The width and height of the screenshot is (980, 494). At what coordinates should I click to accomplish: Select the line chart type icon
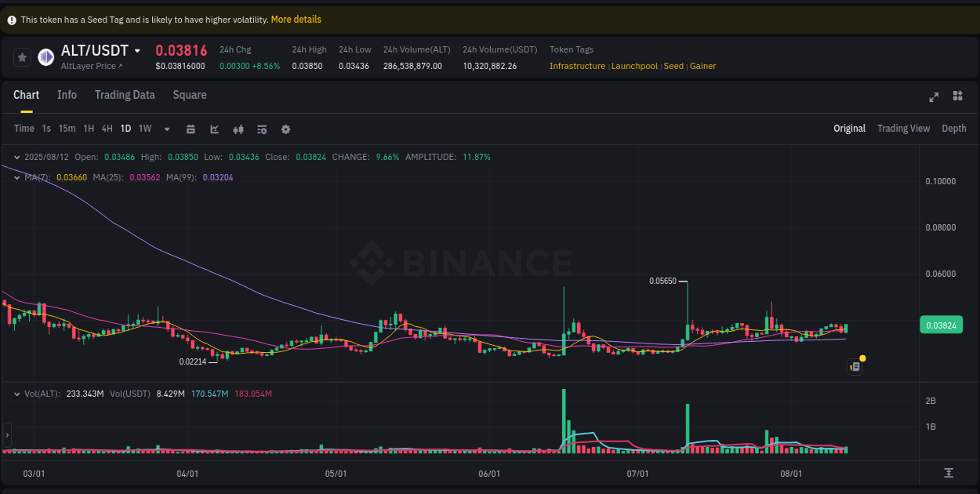[x=214, y=129]
